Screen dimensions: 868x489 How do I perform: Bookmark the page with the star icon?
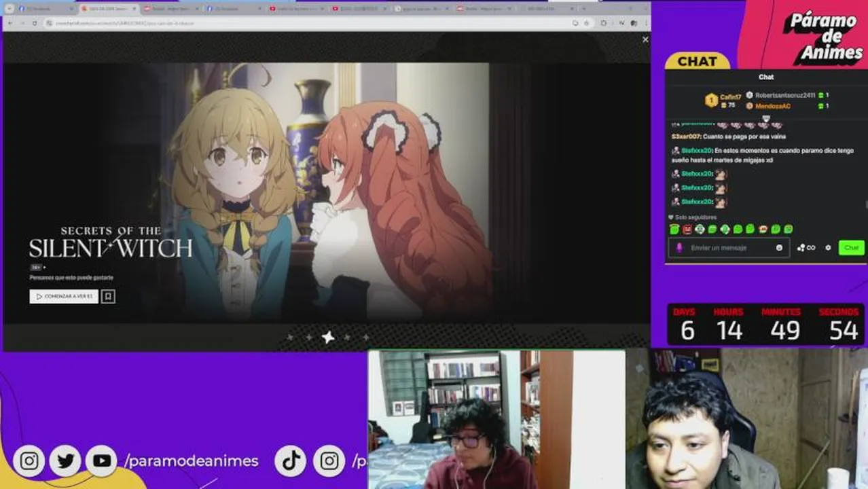coord(586,22)
